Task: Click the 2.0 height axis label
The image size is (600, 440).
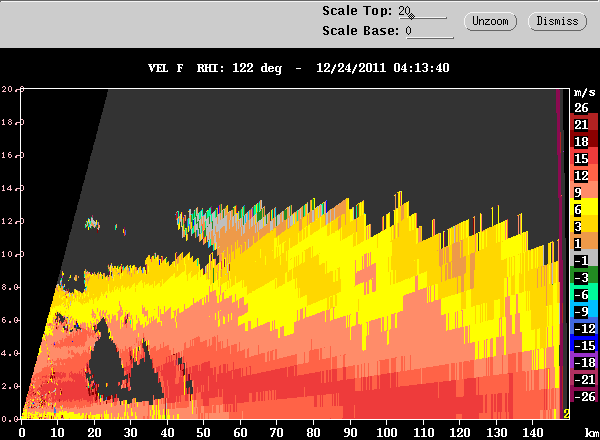Action: pos(9,386)
